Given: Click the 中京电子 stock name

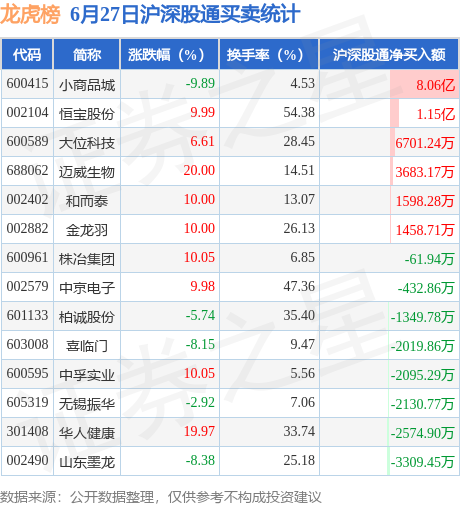Looking at the screenshot, I should tap(87, 288).
